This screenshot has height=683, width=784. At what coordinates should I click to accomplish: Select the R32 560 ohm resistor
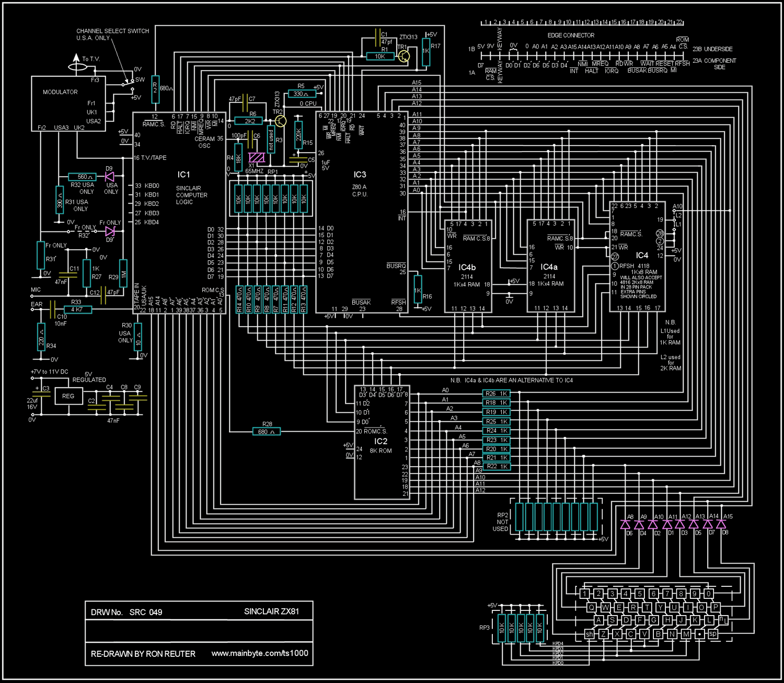[x=83, y=177]
